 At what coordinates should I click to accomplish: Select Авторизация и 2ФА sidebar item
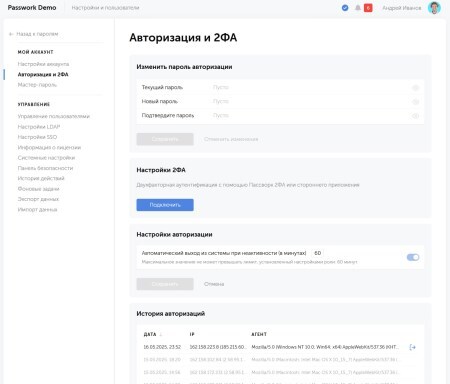(43, 74)
